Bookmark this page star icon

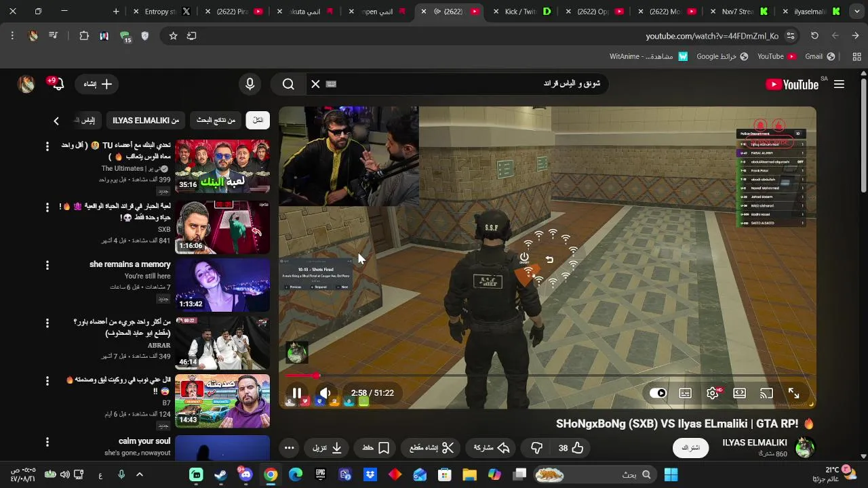(x=173, y=36)
